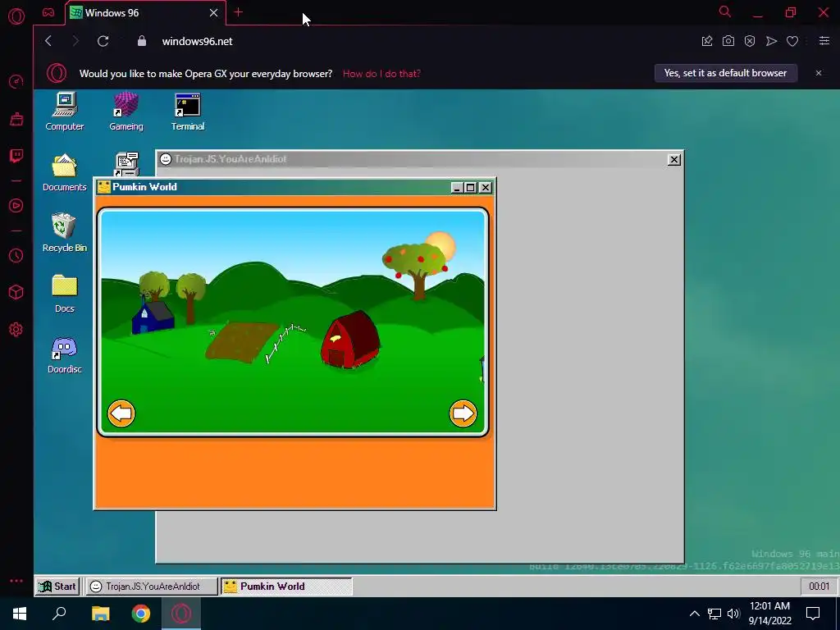The width and height of the screenshot is (840, 630).
Task: Click the Windows 96 taskbar clock 00:01
Action: coord(819,586)
